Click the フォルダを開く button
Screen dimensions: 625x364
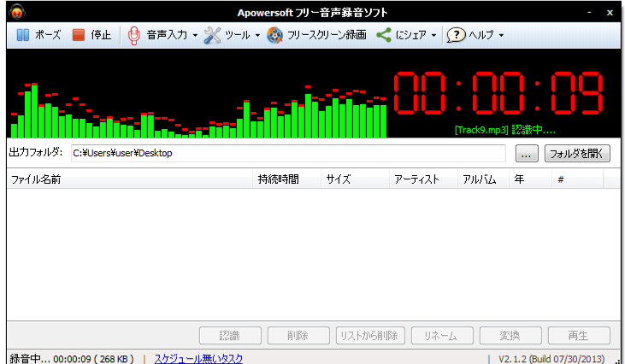577,154
